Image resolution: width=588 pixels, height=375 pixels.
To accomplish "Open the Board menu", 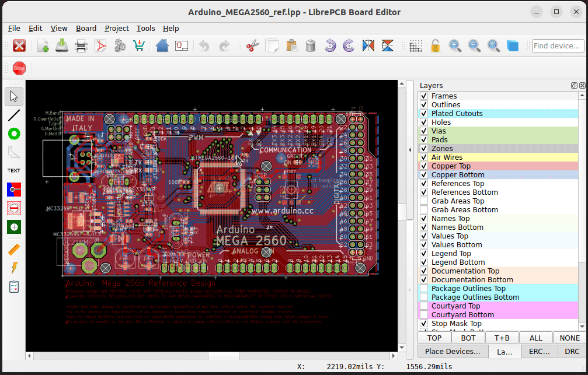I will 86,28.
